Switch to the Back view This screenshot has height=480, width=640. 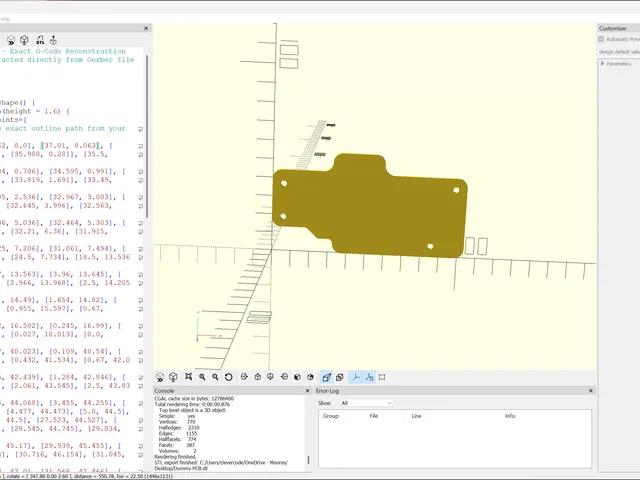[310, 377]
